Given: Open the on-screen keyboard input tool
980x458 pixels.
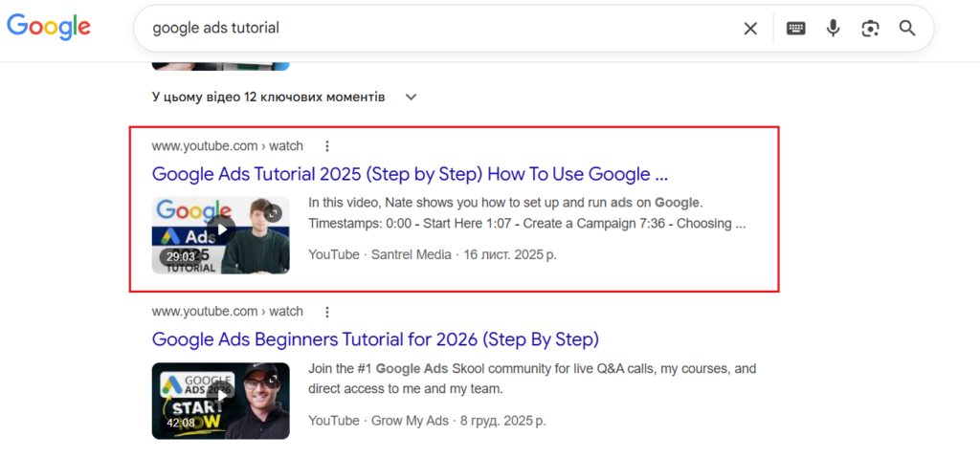Looking at the screenshot, I should [x=795, y=28].
